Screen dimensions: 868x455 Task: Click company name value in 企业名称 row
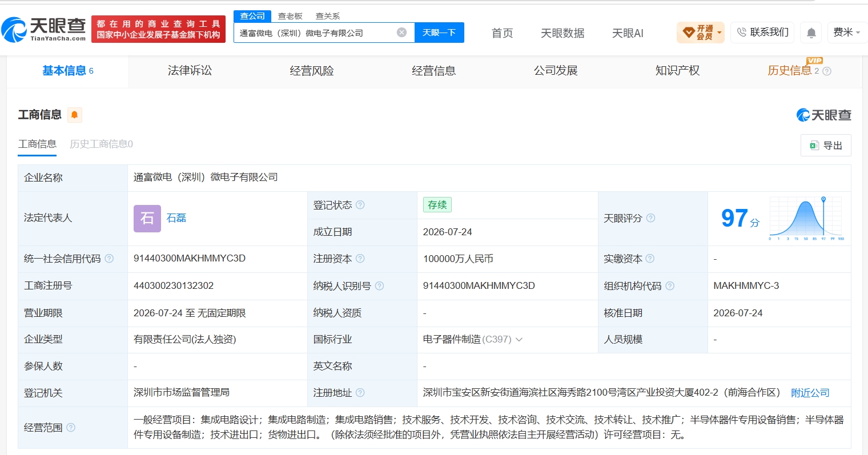206,178
